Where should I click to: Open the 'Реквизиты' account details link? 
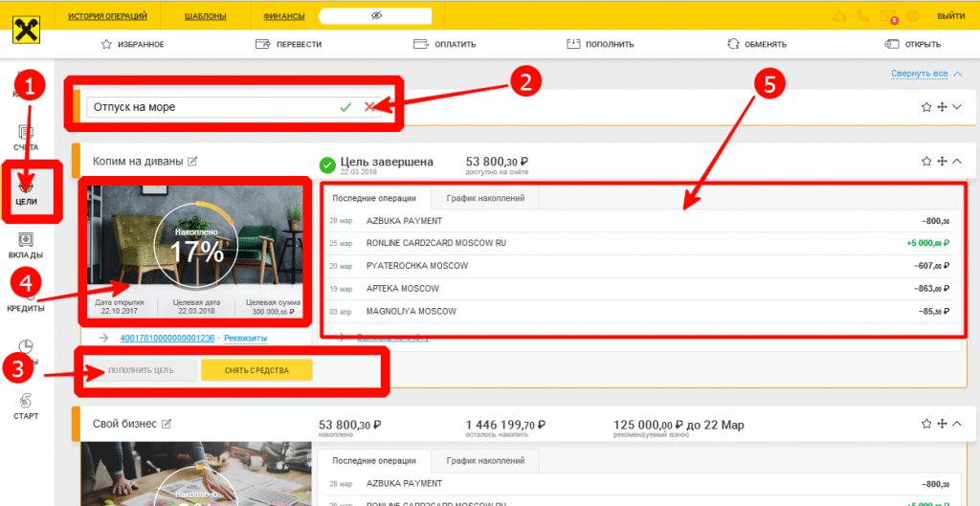pyautogui.click(x=245, y=338)
